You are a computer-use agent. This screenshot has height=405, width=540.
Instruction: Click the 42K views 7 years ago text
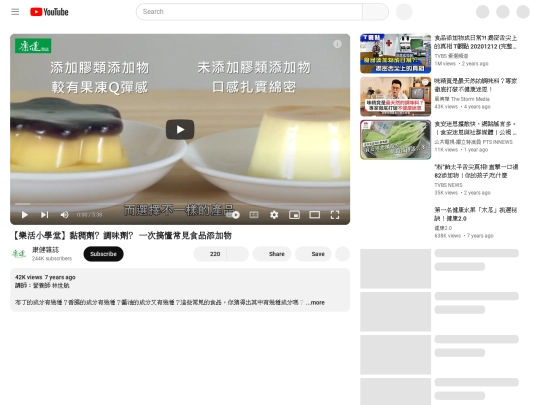[45, 277]
